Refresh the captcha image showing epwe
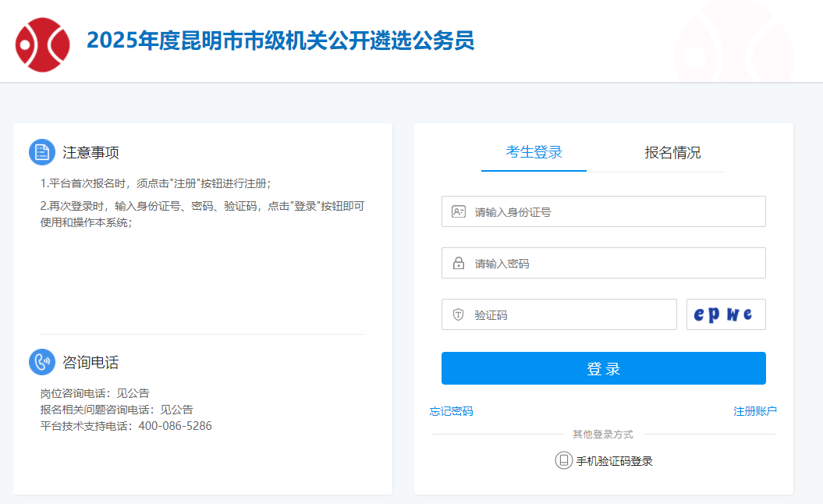The image size is (823, 504). [x=725, y=314]
